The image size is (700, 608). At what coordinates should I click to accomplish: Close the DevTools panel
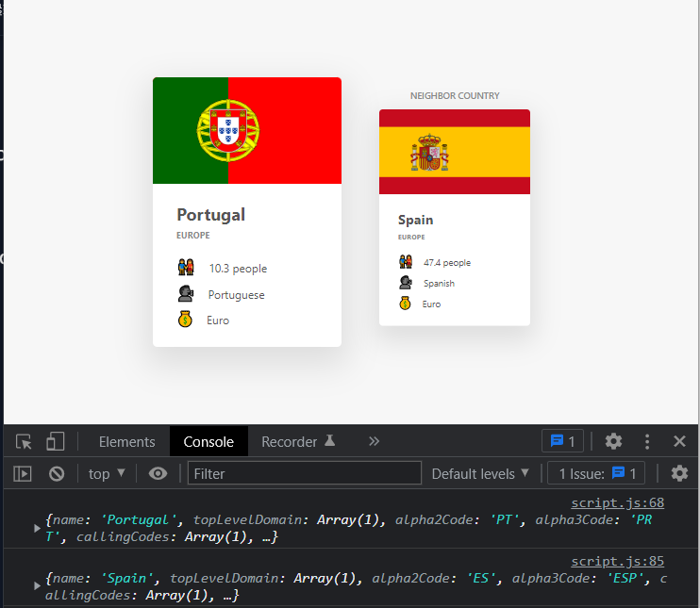[679, 441]
